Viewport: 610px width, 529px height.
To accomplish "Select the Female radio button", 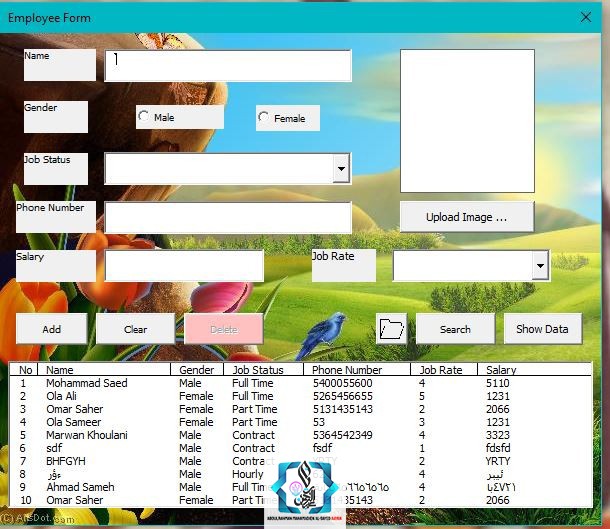I will tap(264, 118).
